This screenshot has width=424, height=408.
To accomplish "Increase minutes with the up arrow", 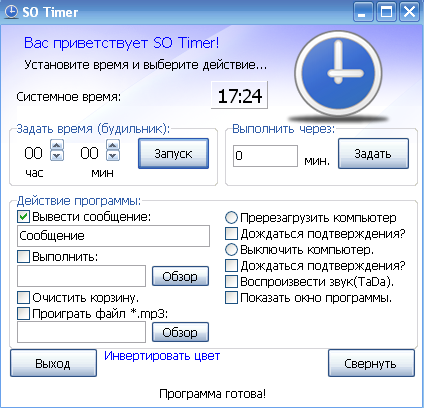I will pyautogui.click(x=113, y=145).
